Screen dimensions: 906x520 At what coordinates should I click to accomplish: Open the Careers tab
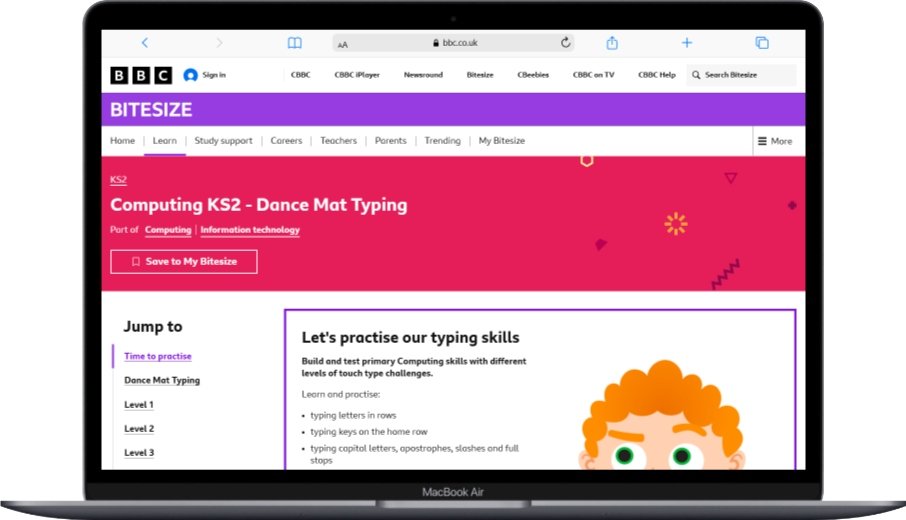click(x=286, y=140)
